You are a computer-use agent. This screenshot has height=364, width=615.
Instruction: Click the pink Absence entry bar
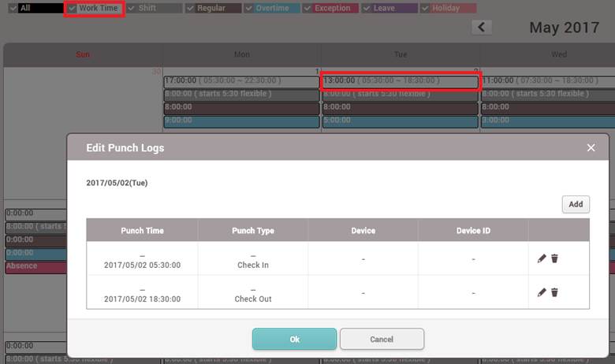[35, 267]
